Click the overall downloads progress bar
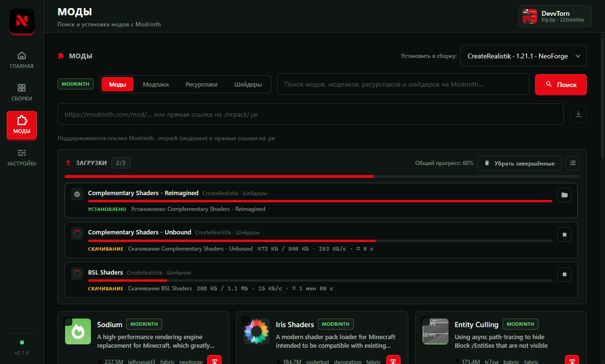The height and width of the screenshot is (364, 605). tap(321, 176)
